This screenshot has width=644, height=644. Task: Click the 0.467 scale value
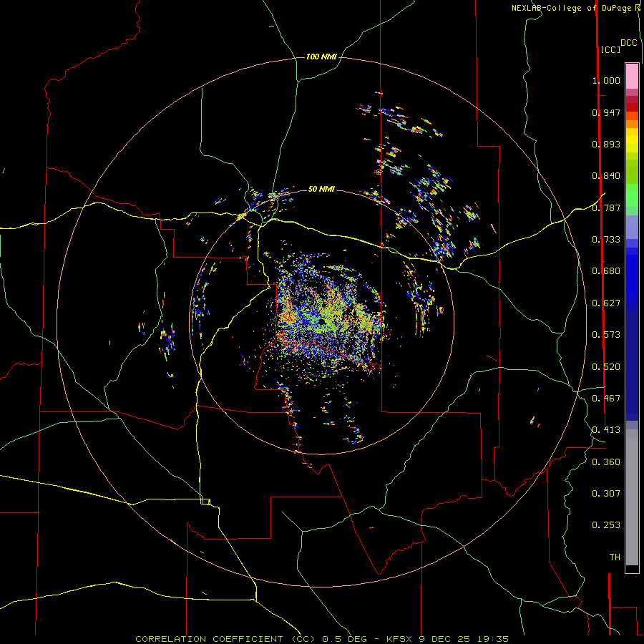click(x=606, y=399)
